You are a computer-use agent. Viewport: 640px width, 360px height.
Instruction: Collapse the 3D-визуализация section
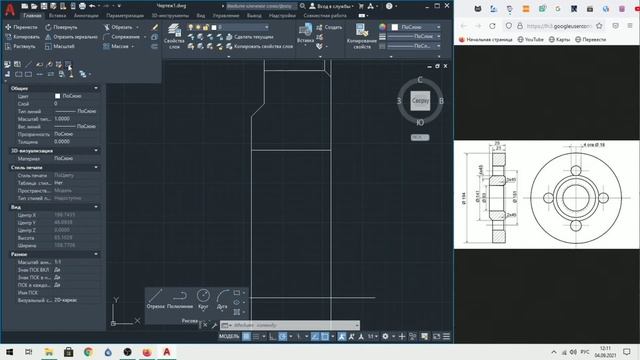pos(96,151)
